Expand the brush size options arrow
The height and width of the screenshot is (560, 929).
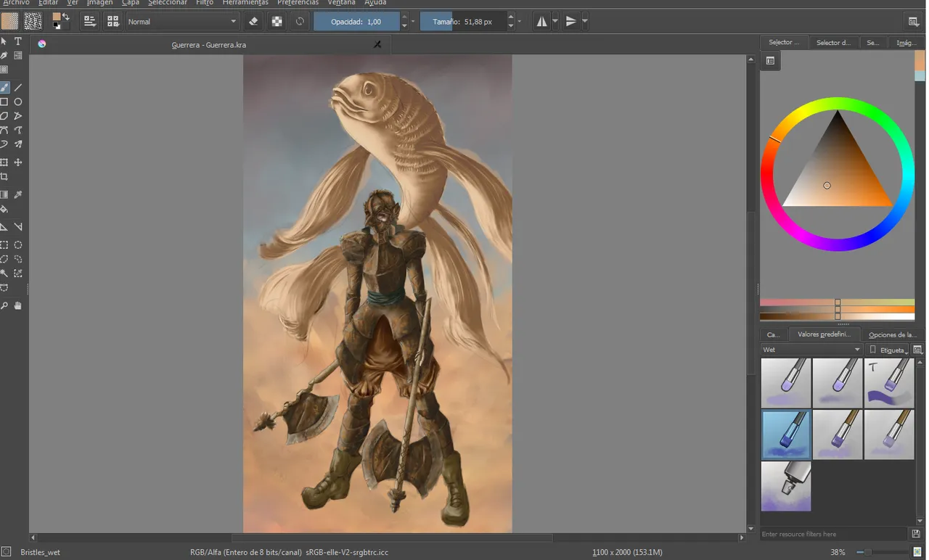pyautogui.click(x=520, y=22)
